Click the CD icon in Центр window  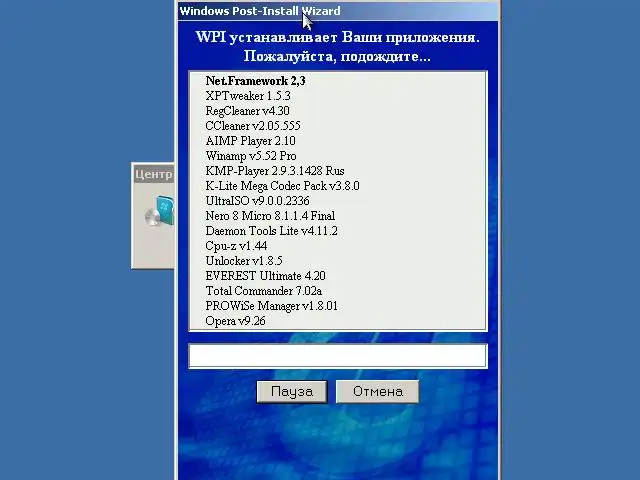point(160,211)
